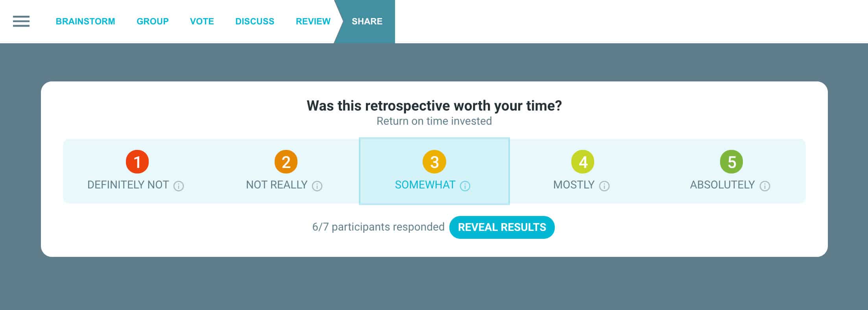Select the active SHARE stage tab

(367, 21)
